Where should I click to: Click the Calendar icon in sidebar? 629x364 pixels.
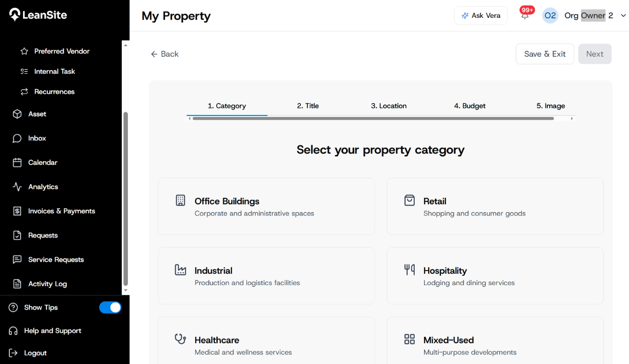click(x=17, y=163)
